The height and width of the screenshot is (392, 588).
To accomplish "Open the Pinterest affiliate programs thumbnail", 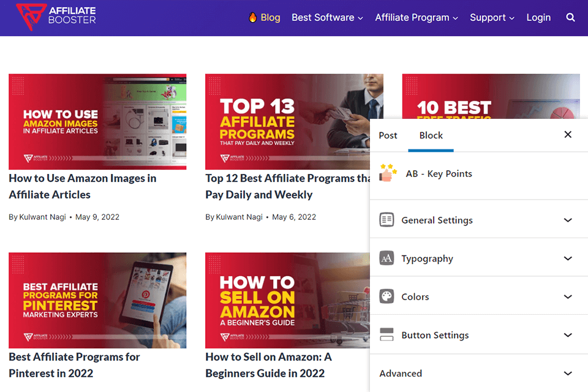I will [x=97, y=300].
